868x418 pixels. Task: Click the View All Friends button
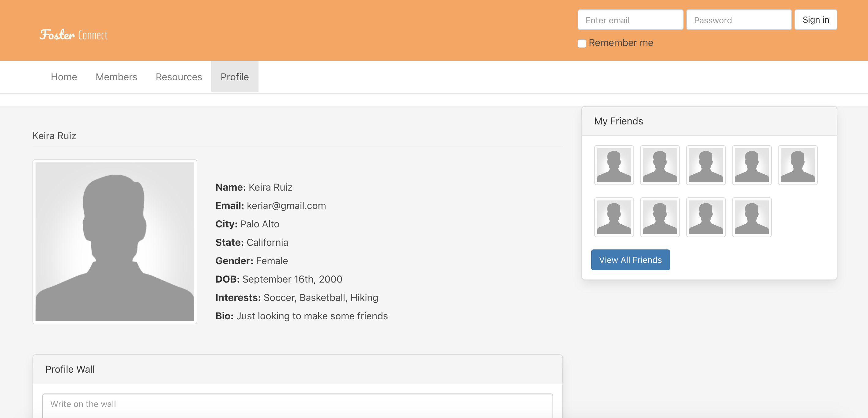click(630, 260)
